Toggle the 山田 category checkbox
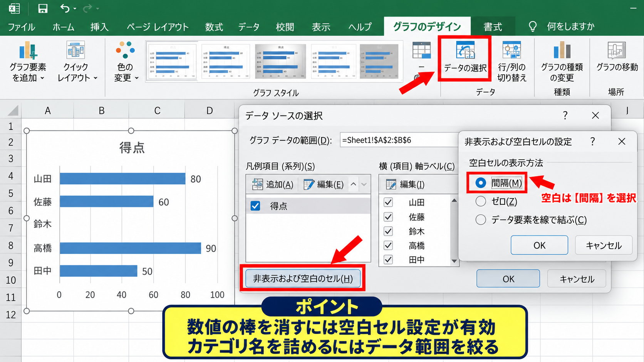The image size is (644, 362). pyautogui.click(x=388, y=202)
